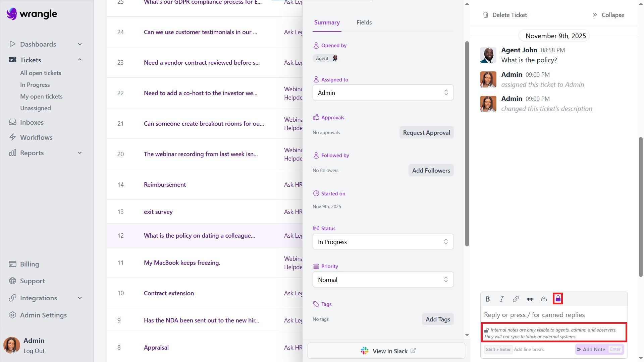This screenshot has height=362, width=644.
Task: Open Admin Settings gear in sidebar
Action: point(13,315)
